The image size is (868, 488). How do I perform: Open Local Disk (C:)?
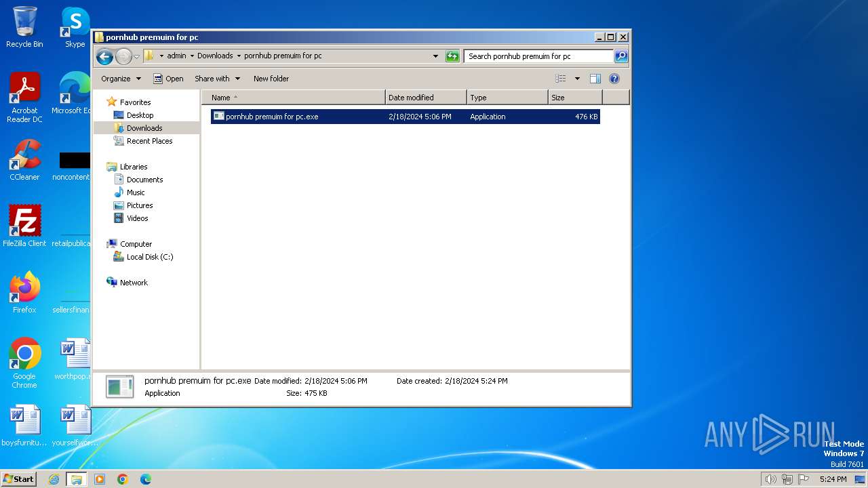click(x=143, y=257)
